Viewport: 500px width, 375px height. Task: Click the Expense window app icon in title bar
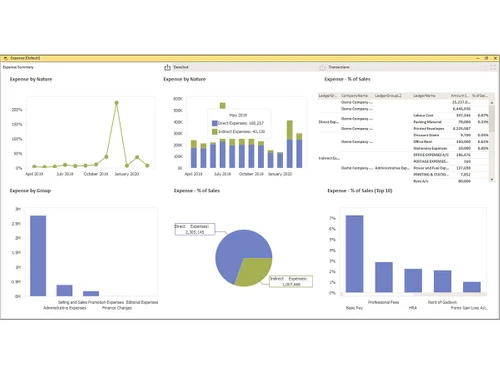(x=6, y=58)
